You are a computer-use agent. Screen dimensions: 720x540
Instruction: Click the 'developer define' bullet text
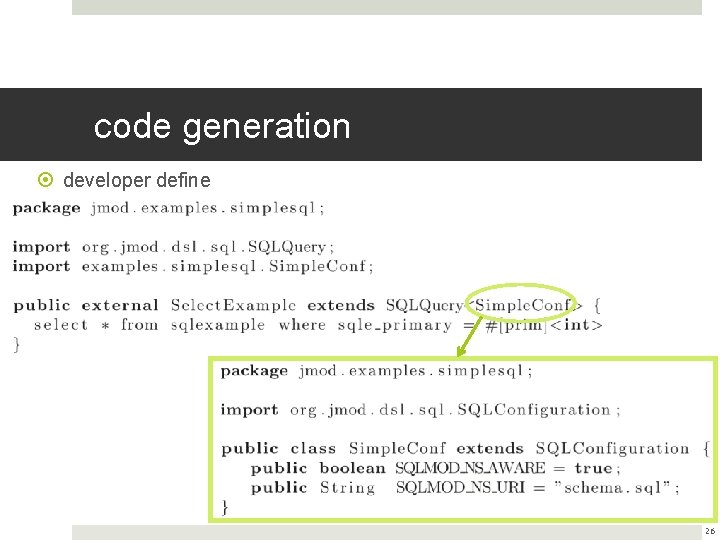(137, 180)
